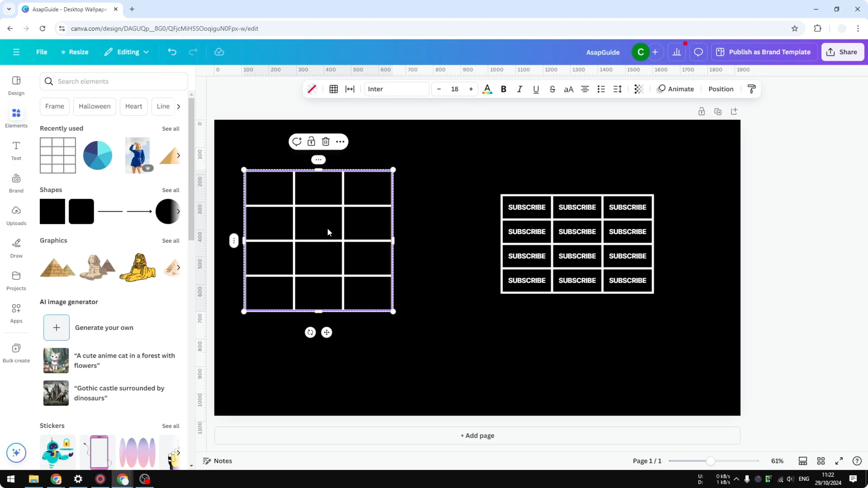Click Publish as Brand Template
The height and width of the screenshot is (488, 868).
click(x=764, y=52)
